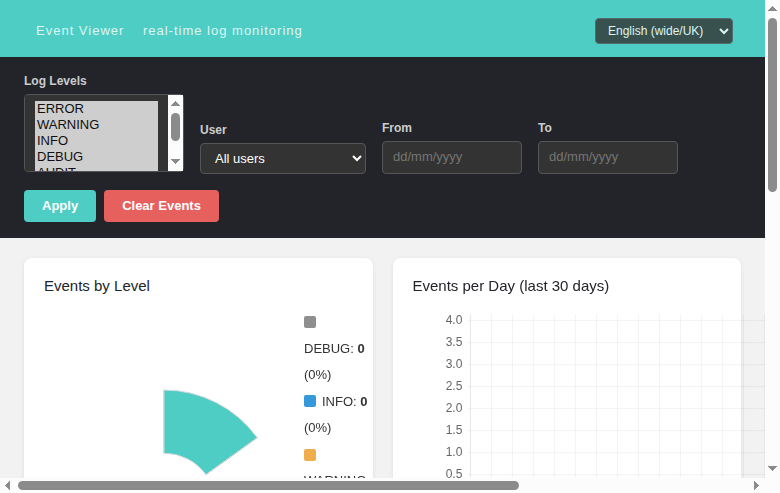The width and height of the screenshot is (780, 493).
Task: Select INFO in the Log Levels list
Action: click(x=97, y=140)
